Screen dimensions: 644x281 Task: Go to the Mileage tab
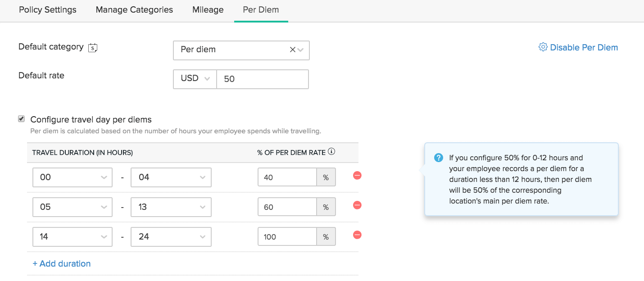point(208,10)
